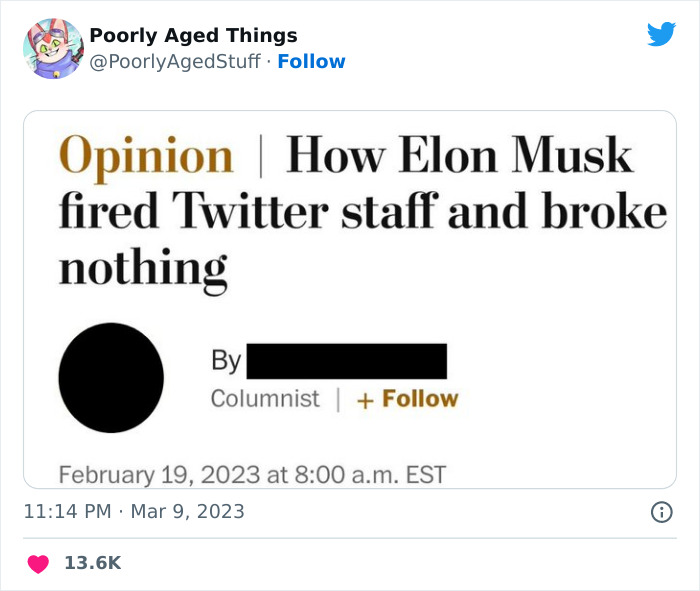This screenshot has width=700, height=591.
Task: Click the "Columnist" label
Action: click(x=265, y=398)
